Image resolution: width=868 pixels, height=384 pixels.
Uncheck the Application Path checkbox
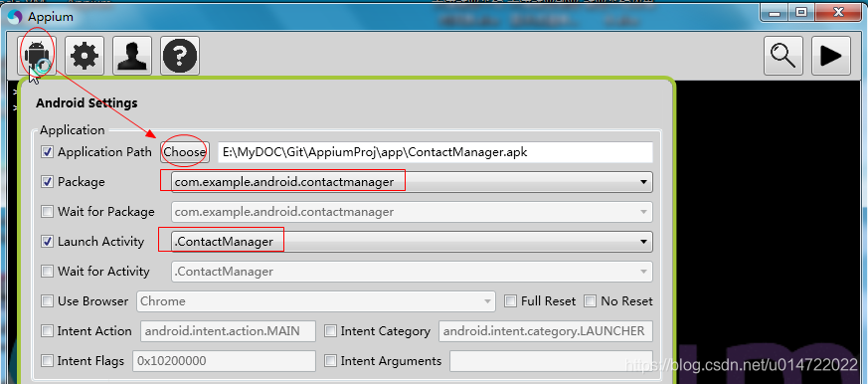(48, 152)
